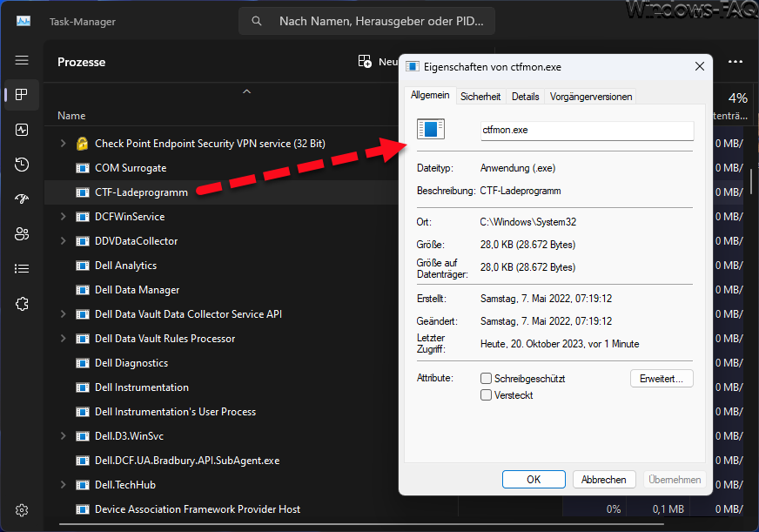
Task: Click the Check Point VPN padlock icon
Action: tap(83, 144)
